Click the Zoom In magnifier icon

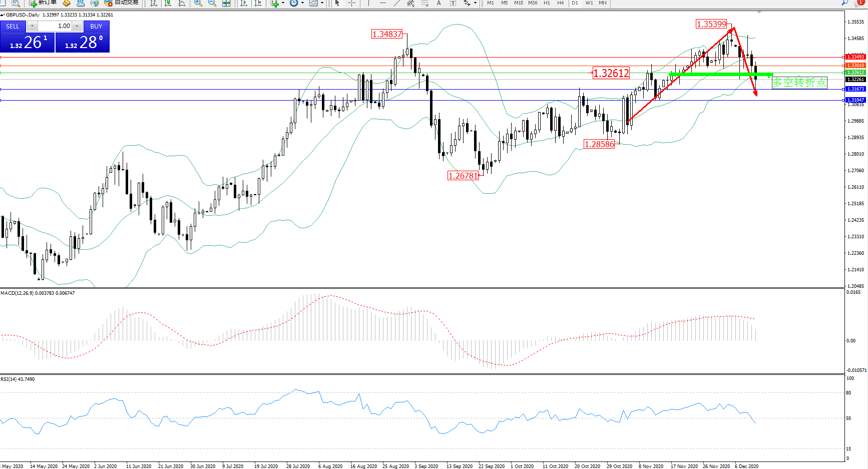click(x=198, y=3)
